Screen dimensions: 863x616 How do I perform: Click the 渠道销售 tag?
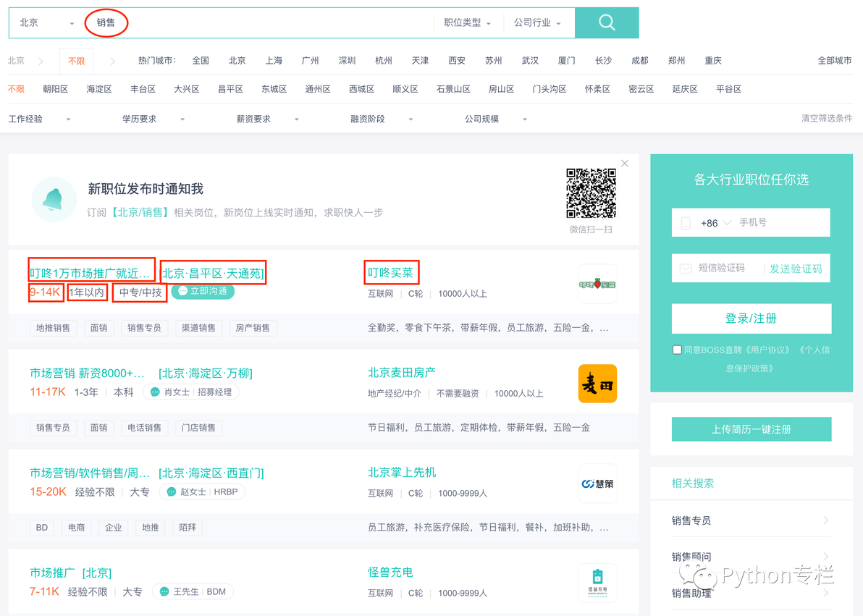point(198,328)
